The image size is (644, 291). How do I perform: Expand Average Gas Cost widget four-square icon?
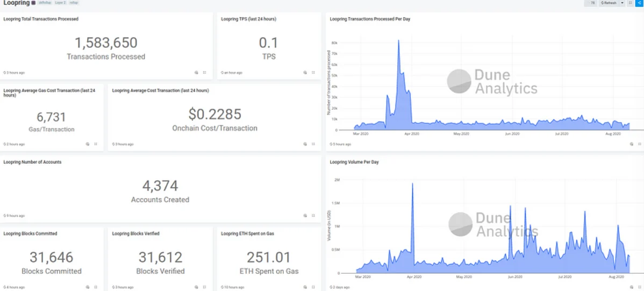(96, 144)
